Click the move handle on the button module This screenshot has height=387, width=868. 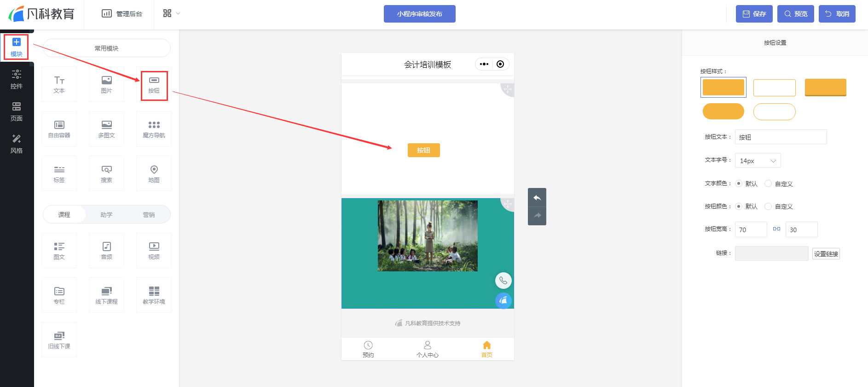tap(508, 89)
